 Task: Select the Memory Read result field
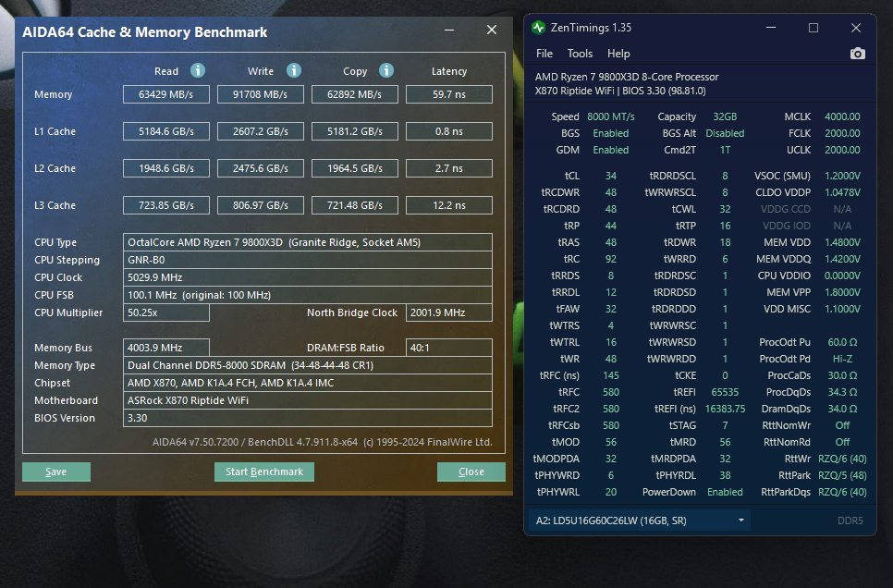tap(167, 94)
